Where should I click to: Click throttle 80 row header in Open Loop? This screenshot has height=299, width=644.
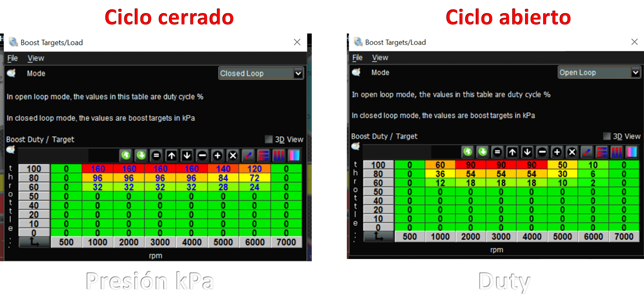378,174
